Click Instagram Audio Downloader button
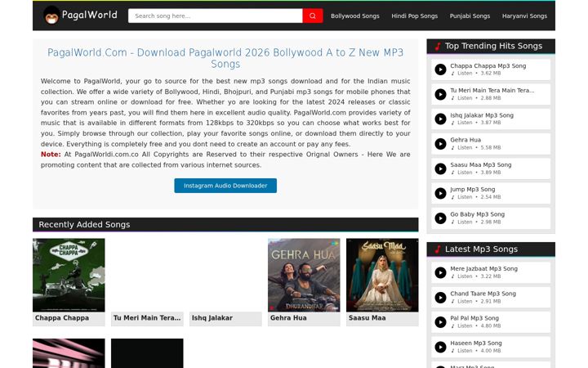Image resolution: width=588 pixels, height=368 pixels. [x=225, y=186]
